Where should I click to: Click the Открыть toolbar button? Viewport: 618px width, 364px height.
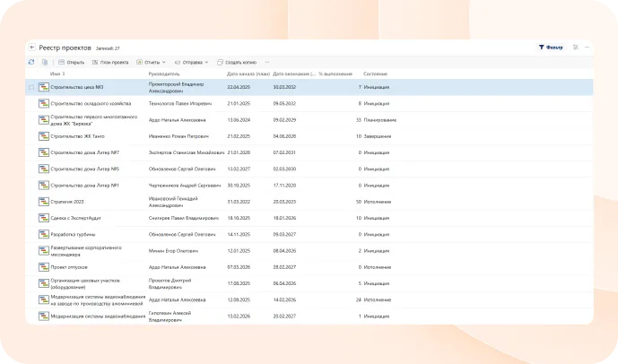[x=72, y=62]
